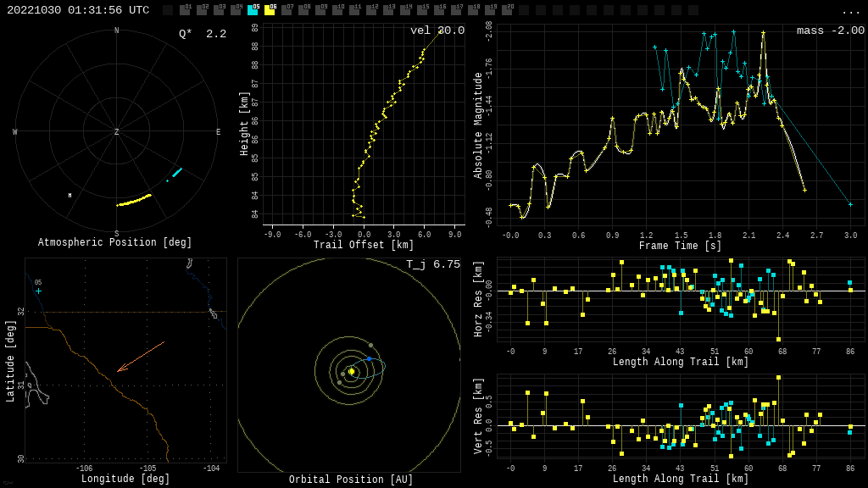Viewport: 868px width, 488px height.
Task: Click the cyan trail segment on polar plot
Action: pyautogui.click(x=177, y=172)
